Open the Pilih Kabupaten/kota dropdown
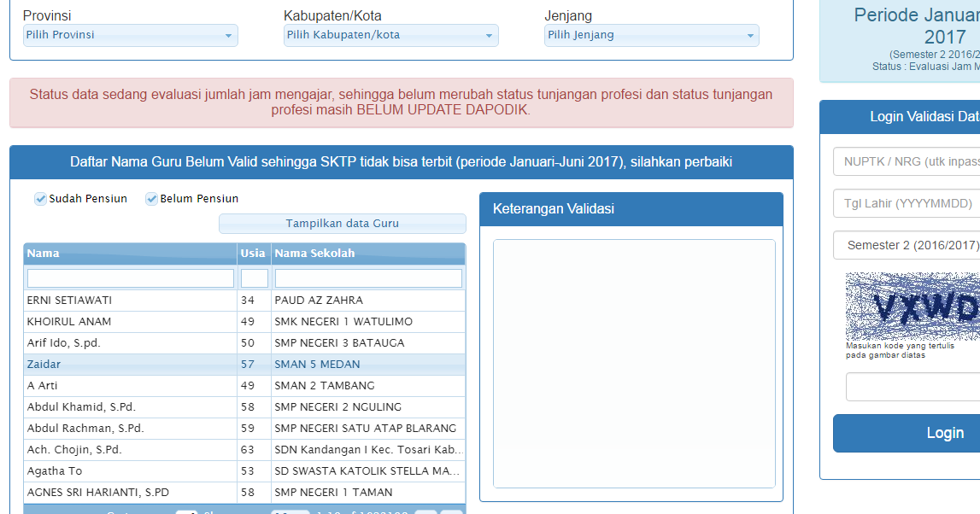The width and height of the screenshot is (980, 514). tap(390, 36)
